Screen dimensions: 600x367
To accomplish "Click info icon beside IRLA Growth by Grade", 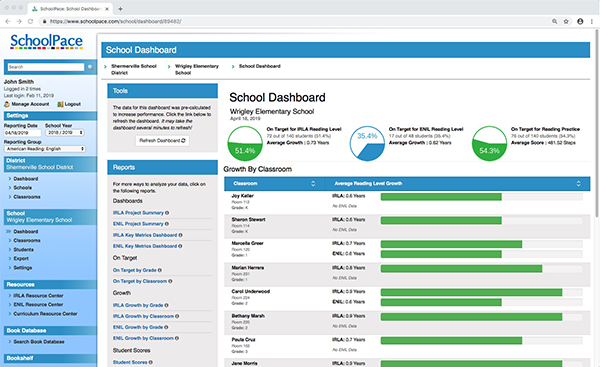I will (166, 305).
